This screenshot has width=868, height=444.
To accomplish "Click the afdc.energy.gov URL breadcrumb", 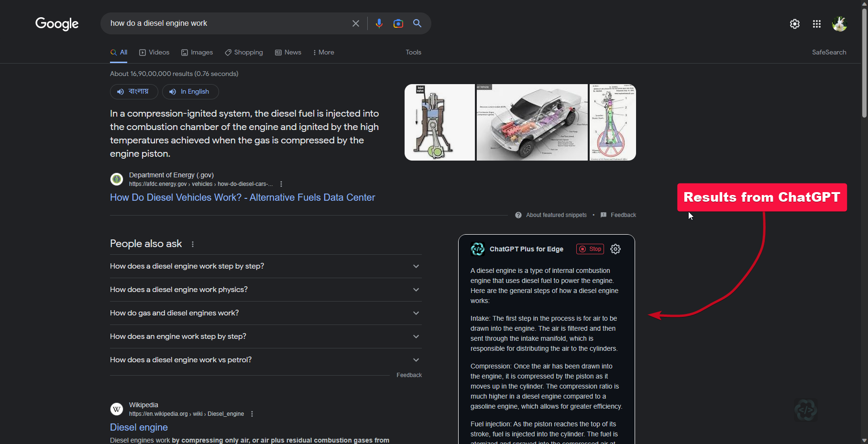I will click(x=201, y=184).
